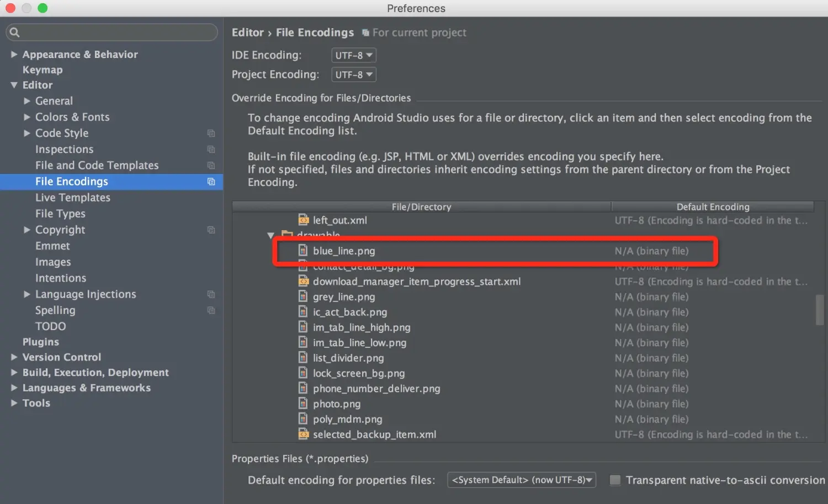Click the project-level icon next to Inspections
This screenshot has width=828, height=504.
pos(211,149)
